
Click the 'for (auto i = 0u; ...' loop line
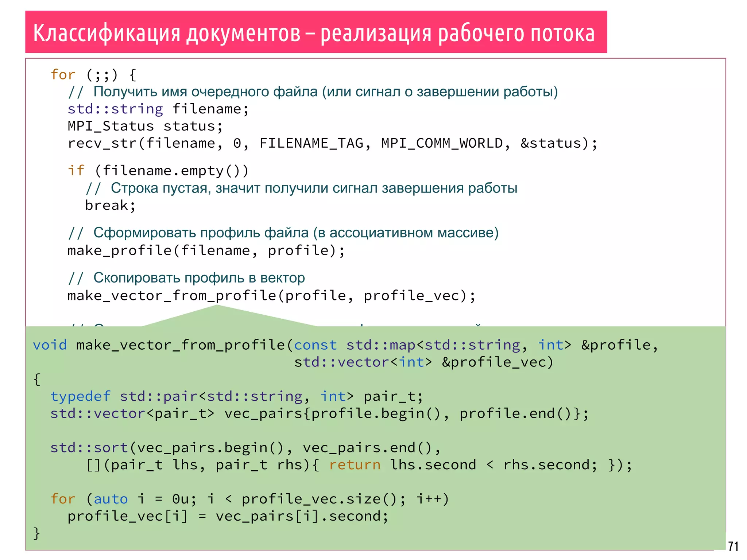(x=250, y=499)
